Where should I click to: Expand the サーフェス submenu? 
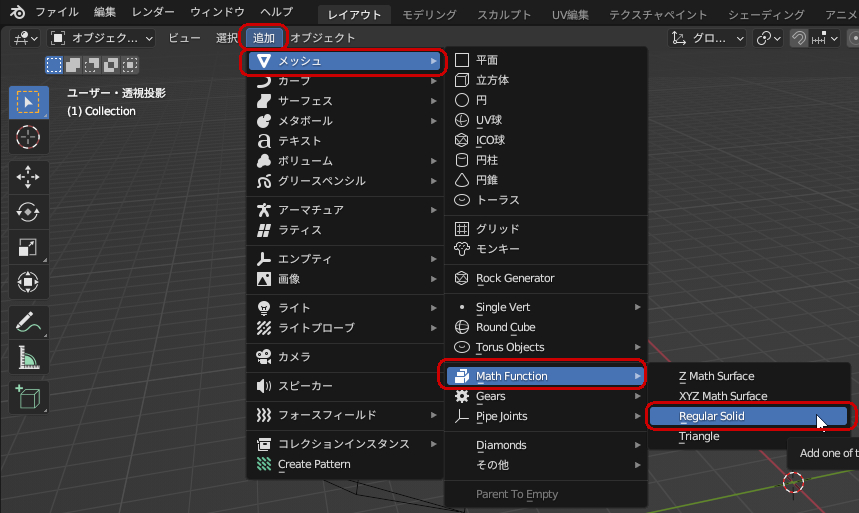346,101
